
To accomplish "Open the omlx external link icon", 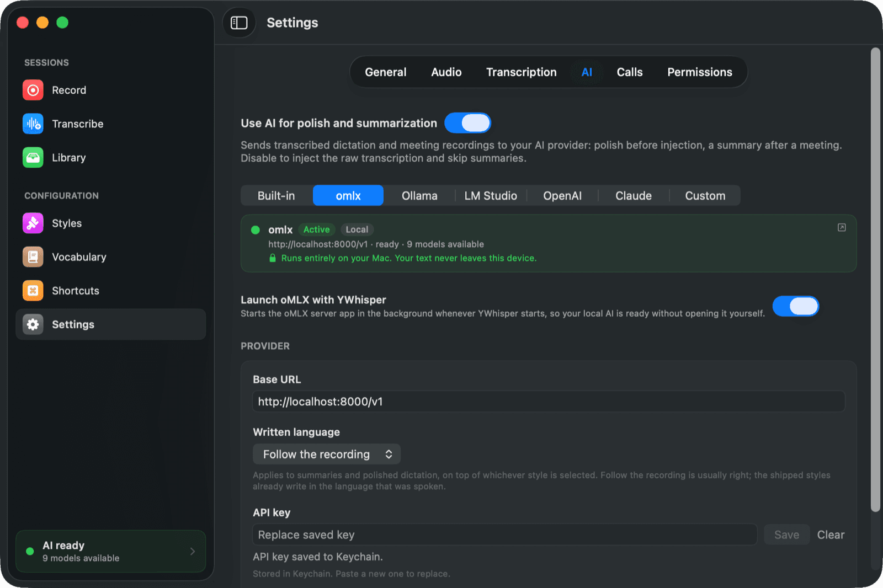I will pyautogui.click(x=842, y=227).
